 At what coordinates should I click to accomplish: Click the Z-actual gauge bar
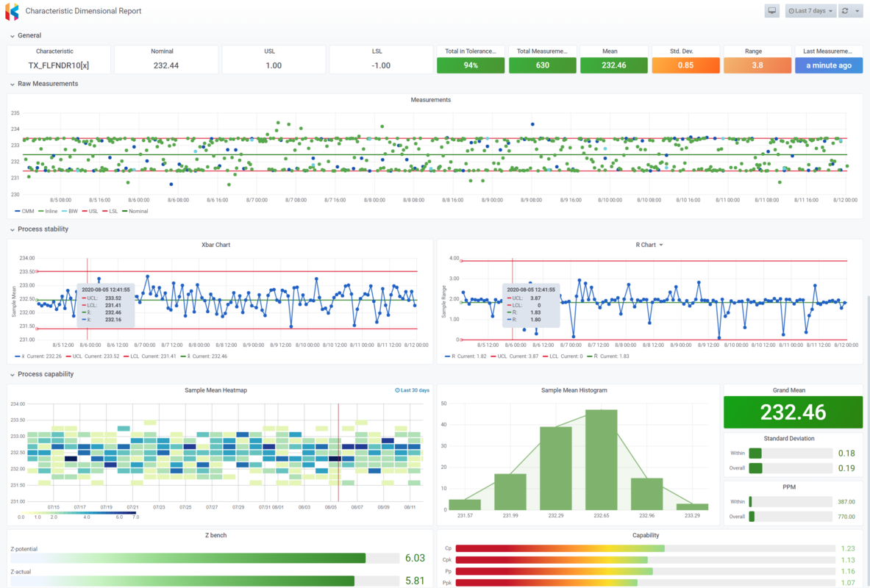[x=204, y=581]
